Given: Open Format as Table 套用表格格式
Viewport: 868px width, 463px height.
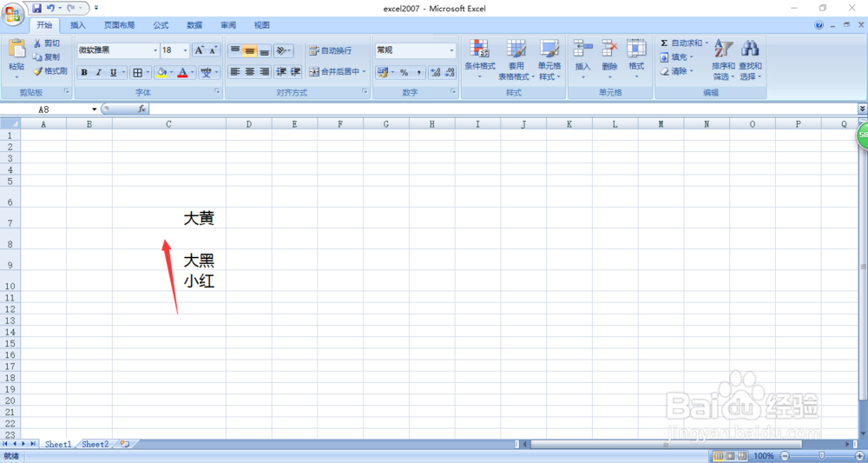Looking at the screenshot, I should (x=516, y=59).
